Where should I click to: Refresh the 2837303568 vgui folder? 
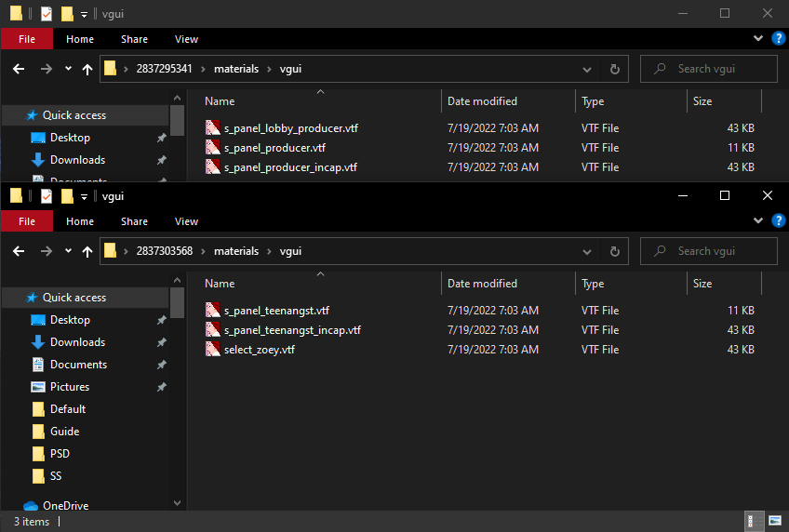tap(614, 251)
